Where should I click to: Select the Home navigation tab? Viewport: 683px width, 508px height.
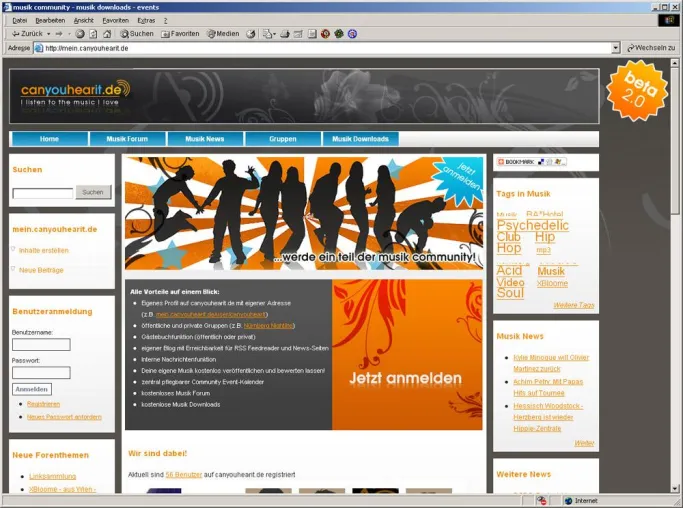tap(49, 139)
